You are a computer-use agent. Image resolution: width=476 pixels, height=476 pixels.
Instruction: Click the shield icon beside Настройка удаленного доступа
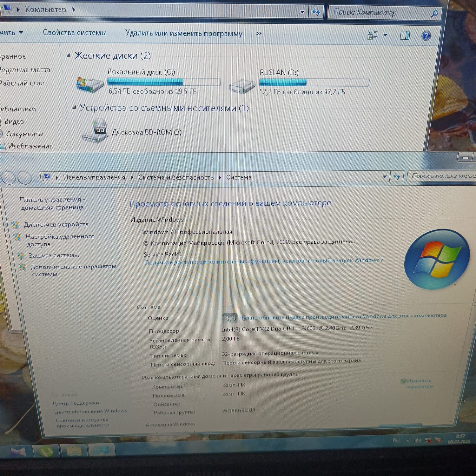[x=17, y=237]
